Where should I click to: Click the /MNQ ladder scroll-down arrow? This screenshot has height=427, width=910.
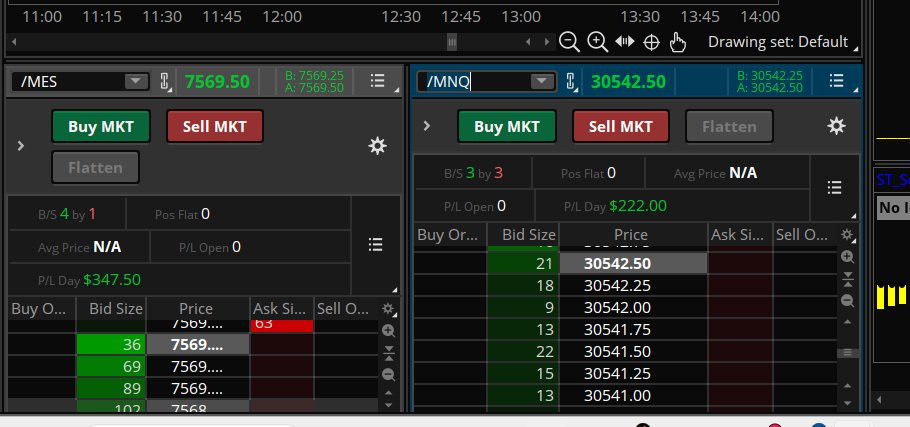pos(847,403)
